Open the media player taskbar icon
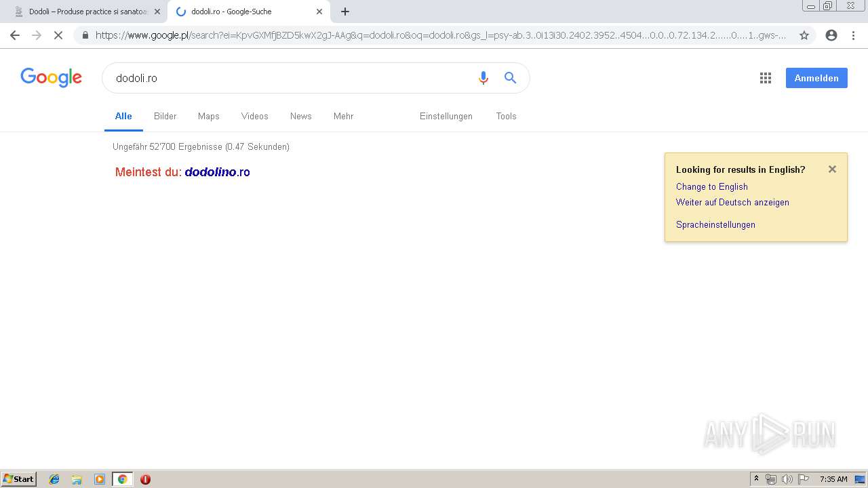The image size is (868, 488). pos(100,479)
